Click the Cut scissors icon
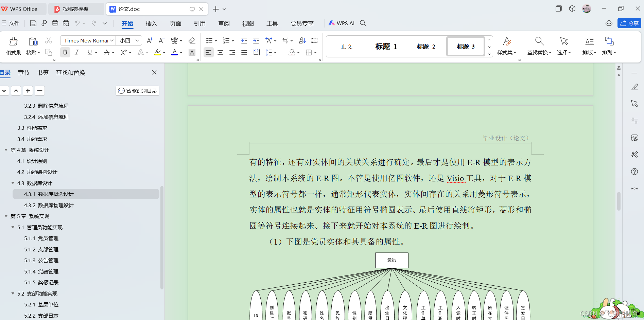 (49, 40)
